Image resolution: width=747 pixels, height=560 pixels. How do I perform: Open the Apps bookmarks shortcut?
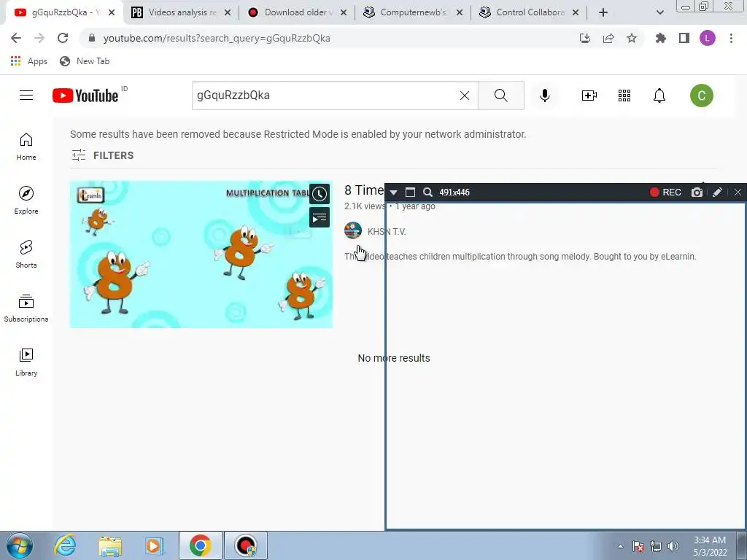tap(29, 61)
